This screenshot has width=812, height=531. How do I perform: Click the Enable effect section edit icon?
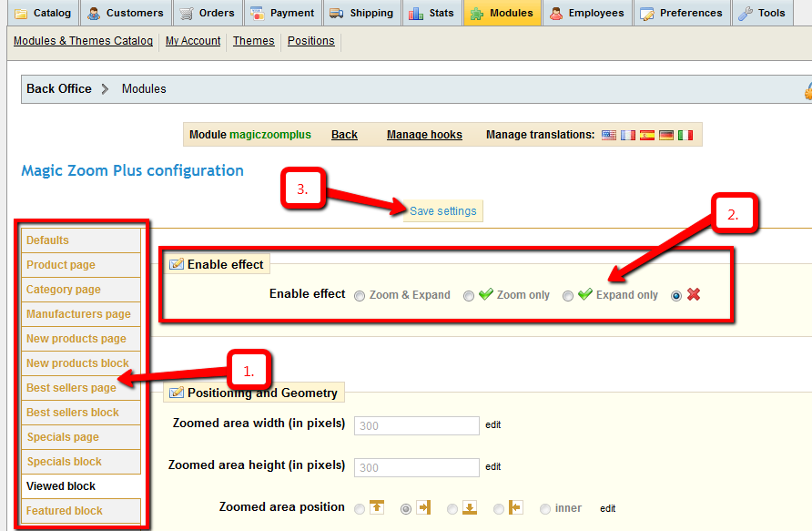pyautogui.click(x=177, y=264)
